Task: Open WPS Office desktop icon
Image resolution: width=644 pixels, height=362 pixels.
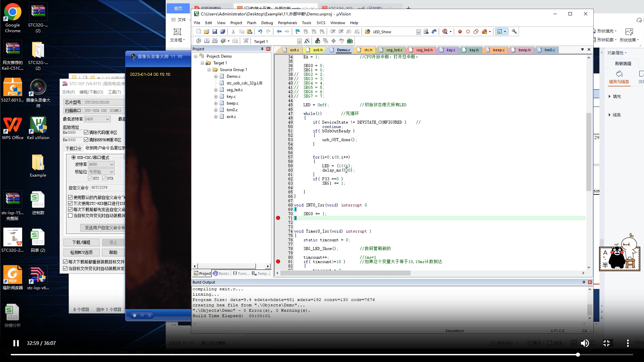Action: [x=13, y=128]
